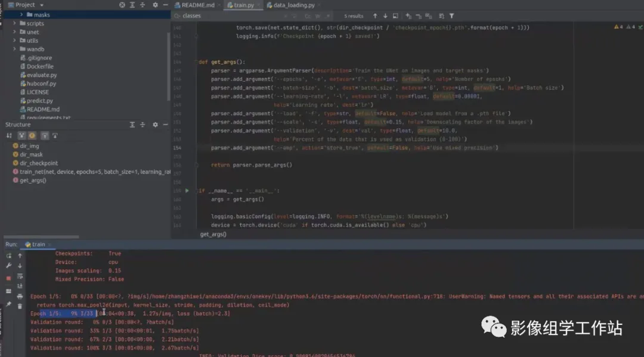Image resolution: width=644 pixels, height=357 pixels.
Task: Click the horizontal scrollbar under Structure panel
Action: (x=41, y=237)
